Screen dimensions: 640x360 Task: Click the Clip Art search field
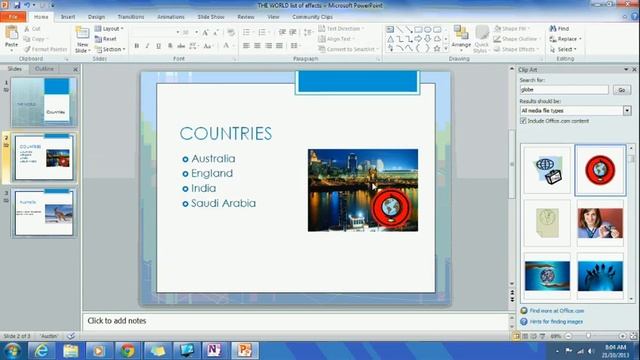coord(564,90)
